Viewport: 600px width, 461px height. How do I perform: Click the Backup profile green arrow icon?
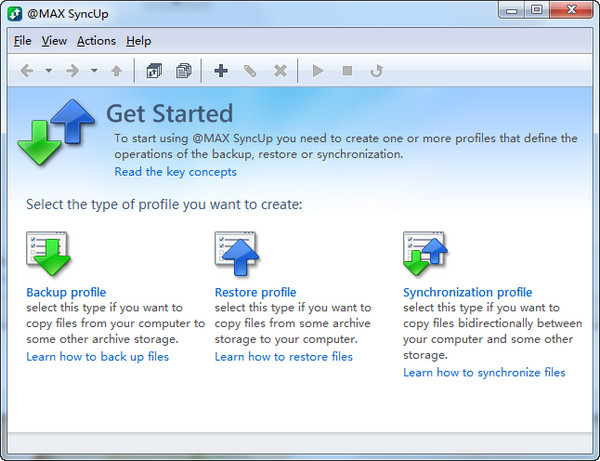tap(48, 253)
